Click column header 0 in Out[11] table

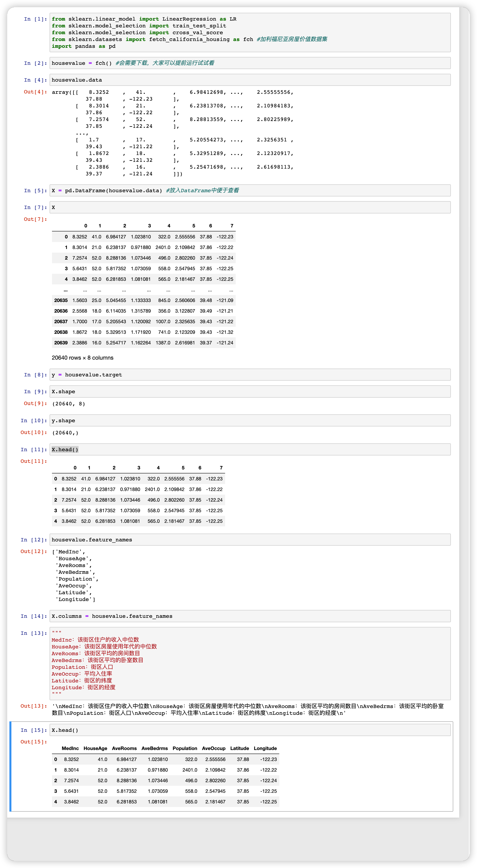coord(75,468)
